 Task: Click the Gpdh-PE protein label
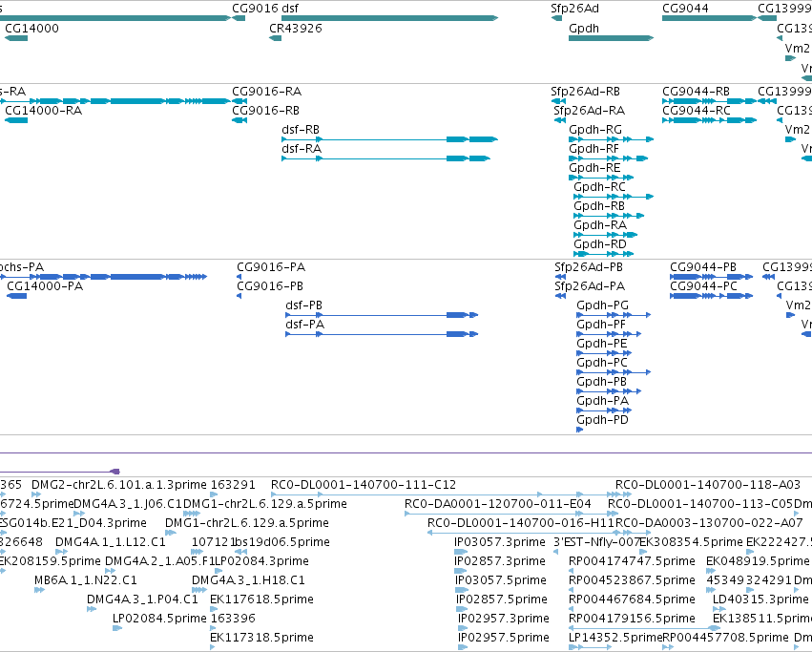(x=602, y=345)
